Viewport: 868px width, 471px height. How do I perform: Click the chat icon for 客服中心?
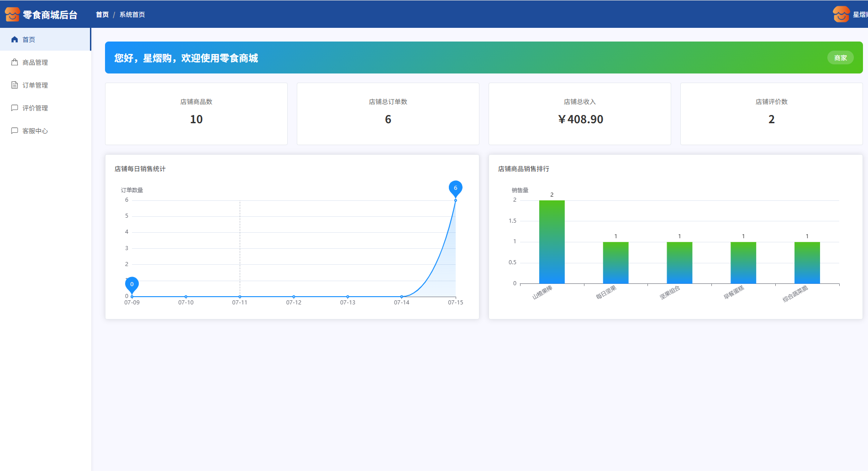coord(15,131)
